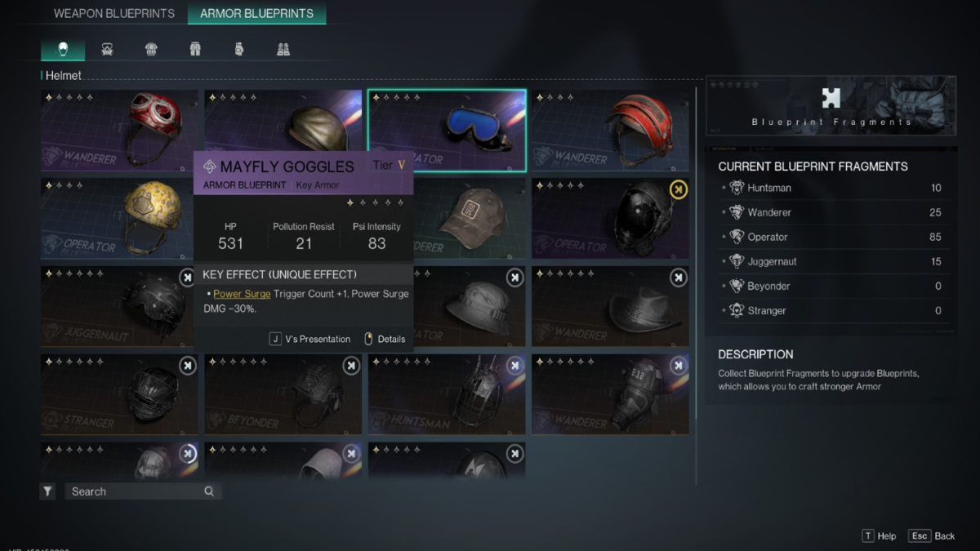Screen dimensions: 980x551
Task: Click the gold-circled badge on black helmet
Action: pyautogui.click(x=679, y=190)
